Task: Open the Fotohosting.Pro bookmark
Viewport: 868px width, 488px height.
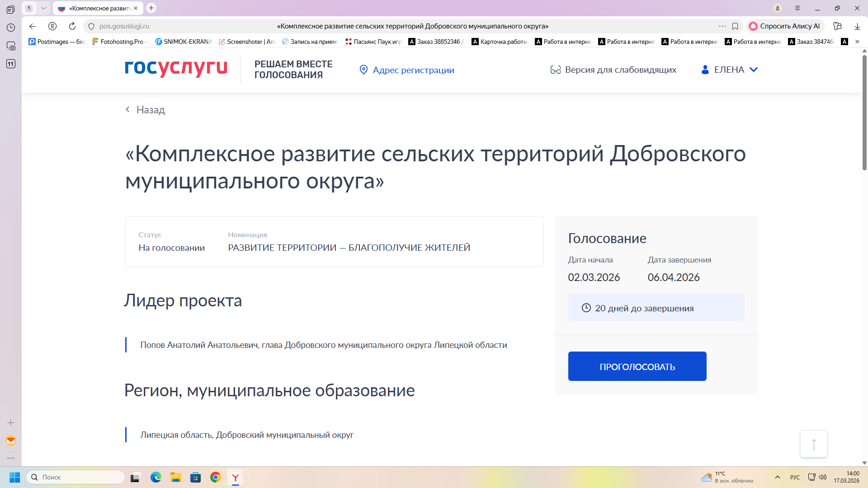Action: [120, 42]
